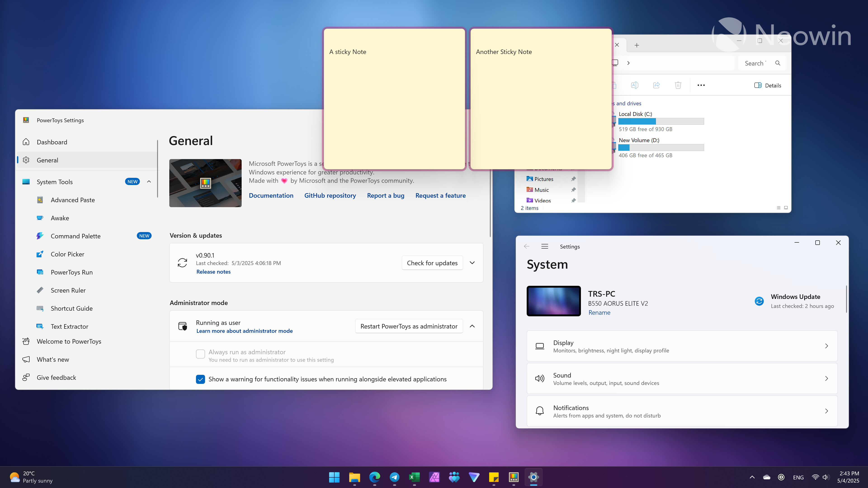
Task: Click inside the 'Another Sticky Note' note
Action: coord(541,99)
